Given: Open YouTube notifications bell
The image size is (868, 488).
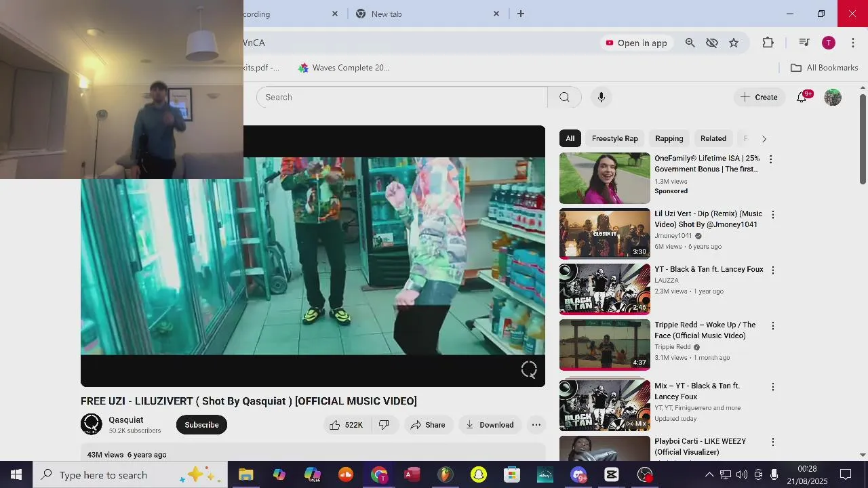Looking at the screenshot, I should [x=802, y=97].
